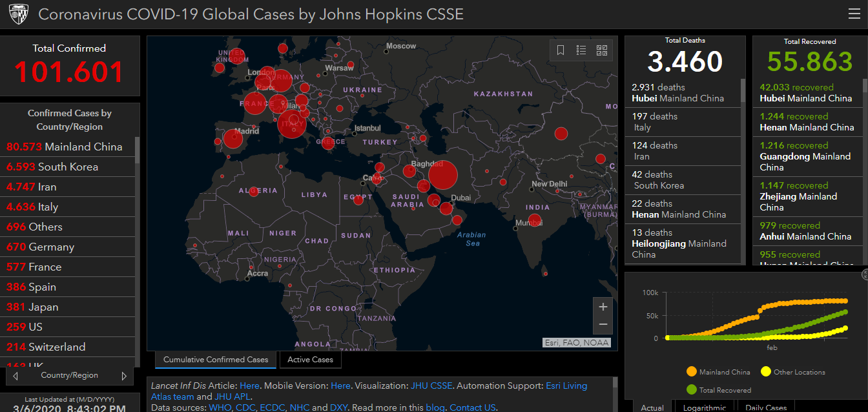Select France in country list

(x=67, y=267)
